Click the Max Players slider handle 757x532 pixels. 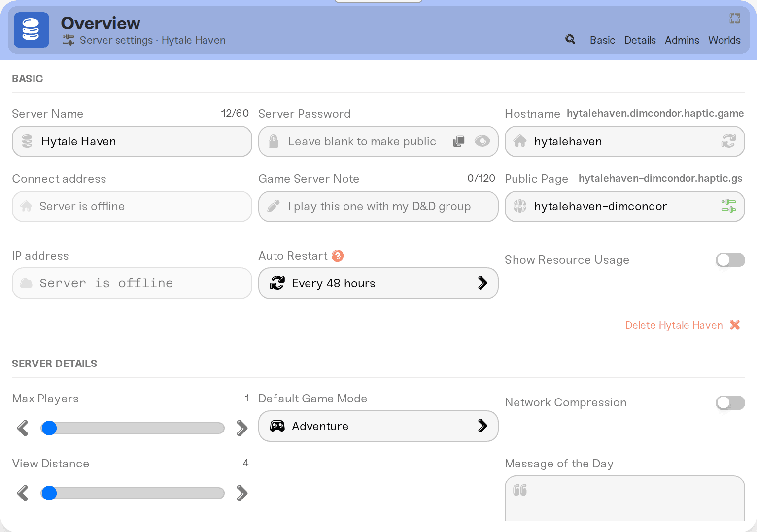click(49, 428)
